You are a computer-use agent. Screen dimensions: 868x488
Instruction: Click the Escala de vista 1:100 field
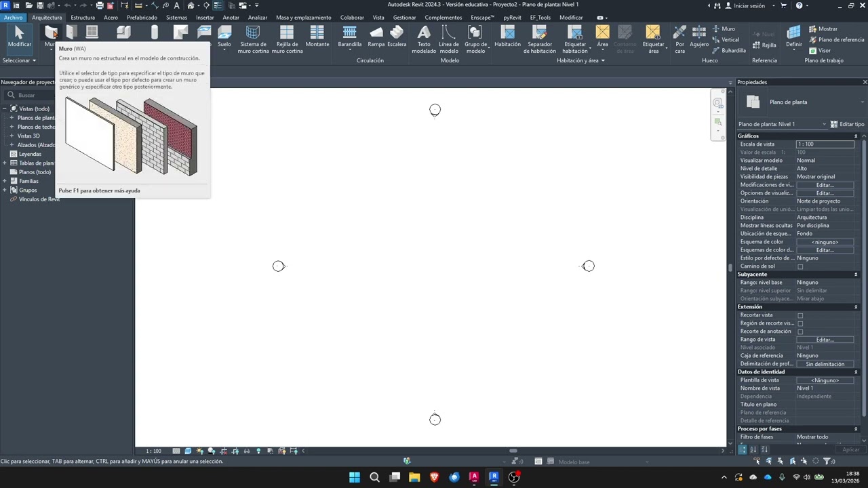tap(825, 144)
